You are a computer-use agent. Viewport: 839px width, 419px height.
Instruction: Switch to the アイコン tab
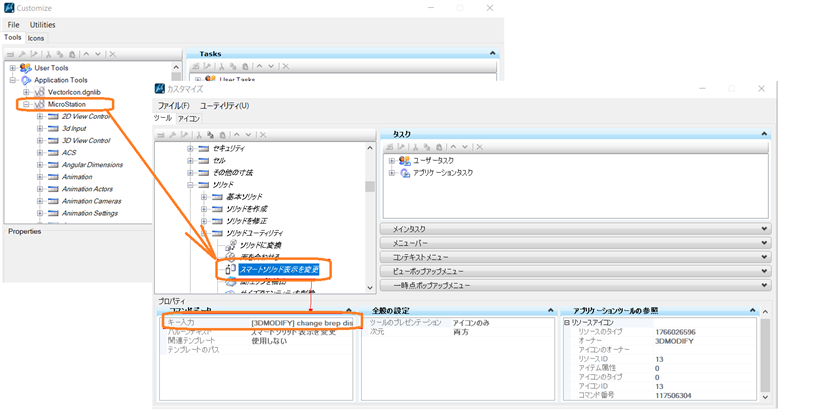187,119
